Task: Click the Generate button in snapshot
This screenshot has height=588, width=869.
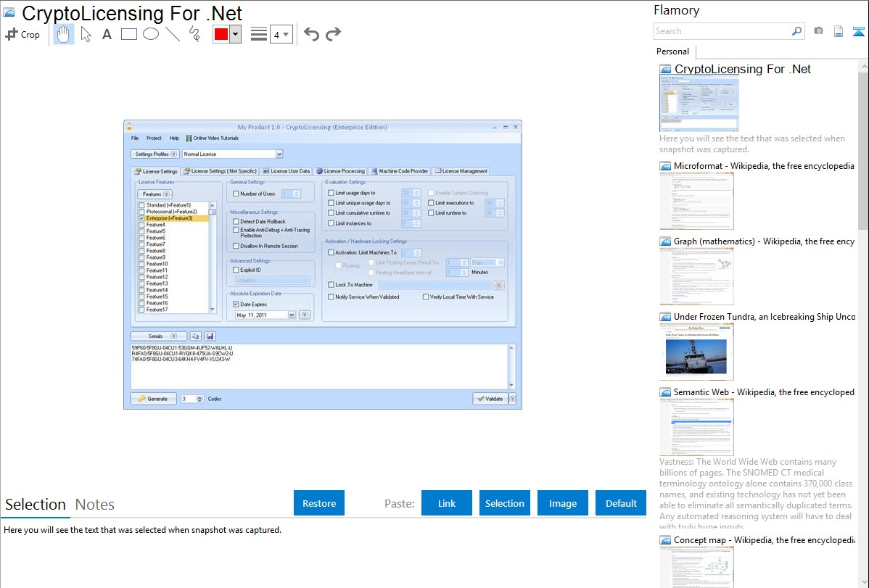Action: (x=154, y=399)
